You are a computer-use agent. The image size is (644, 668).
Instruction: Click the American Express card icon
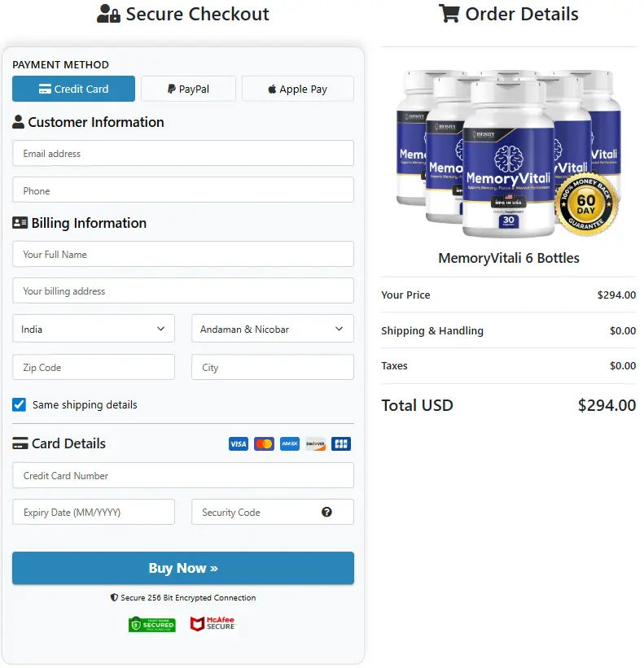coord(289,444)
